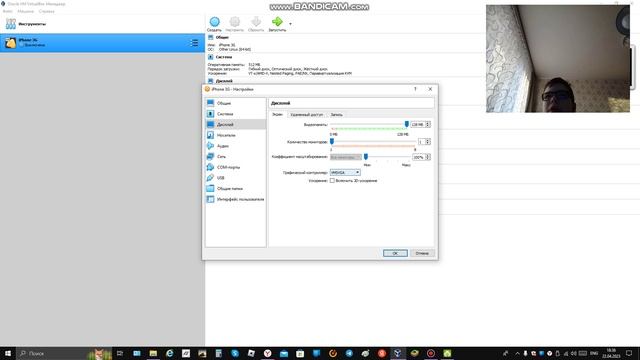Image resolution: width=640 pixels, height=360 pixels.
Task: Click the video memory 128 MB value field
Action: pos(418,124)
